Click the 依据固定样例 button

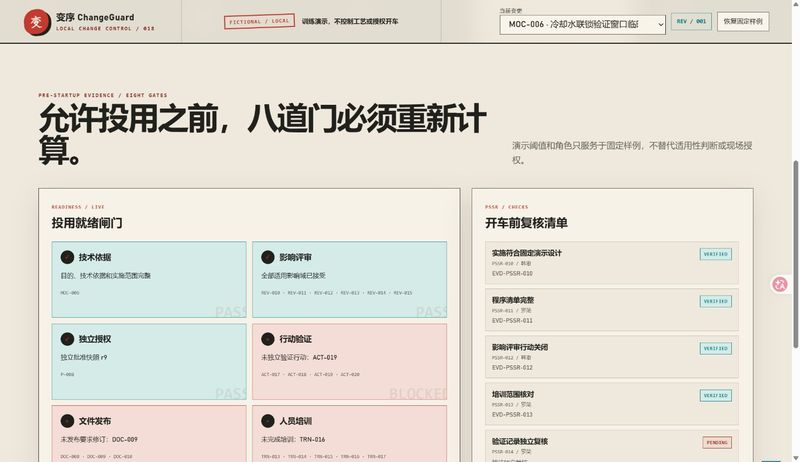(x=743, y=21)
